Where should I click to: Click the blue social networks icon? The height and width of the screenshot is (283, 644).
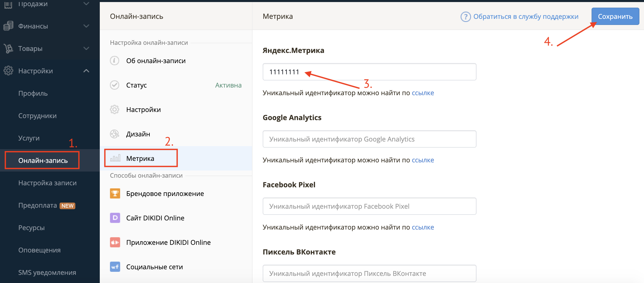[x=115, y=267]
